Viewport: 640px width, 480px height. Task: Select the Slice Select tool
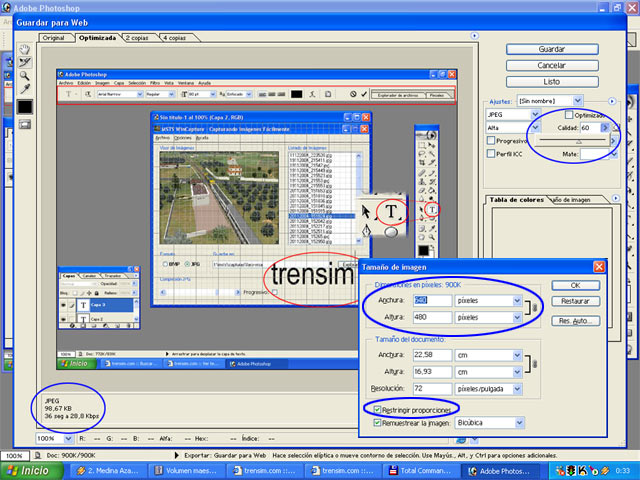pos(25,62)
